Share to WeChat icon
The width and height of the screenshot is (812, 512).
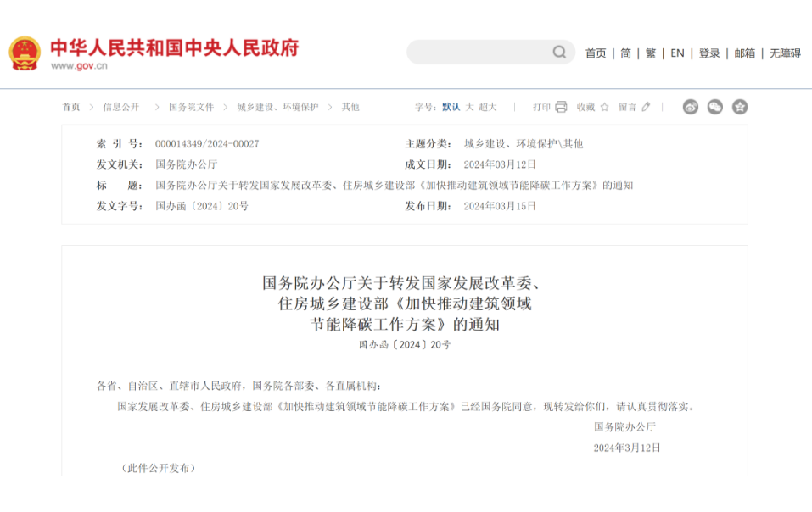tap(715, 107)
